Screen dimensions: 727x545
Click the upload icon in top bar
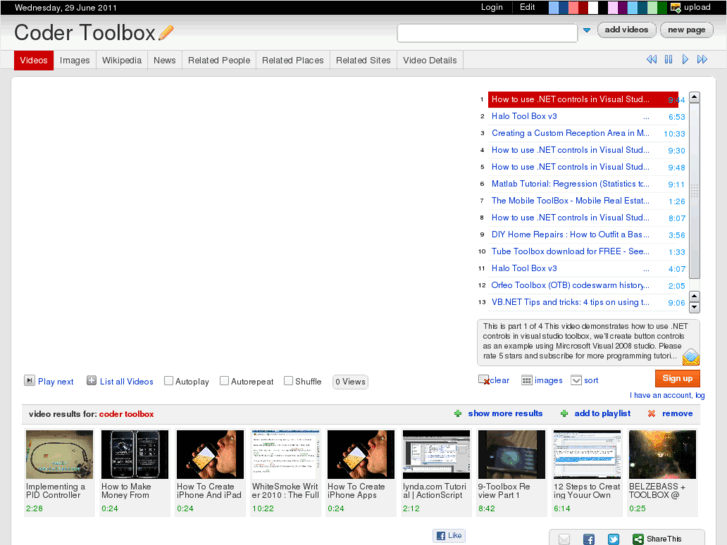pyautogui.click(x=676, y=7)
